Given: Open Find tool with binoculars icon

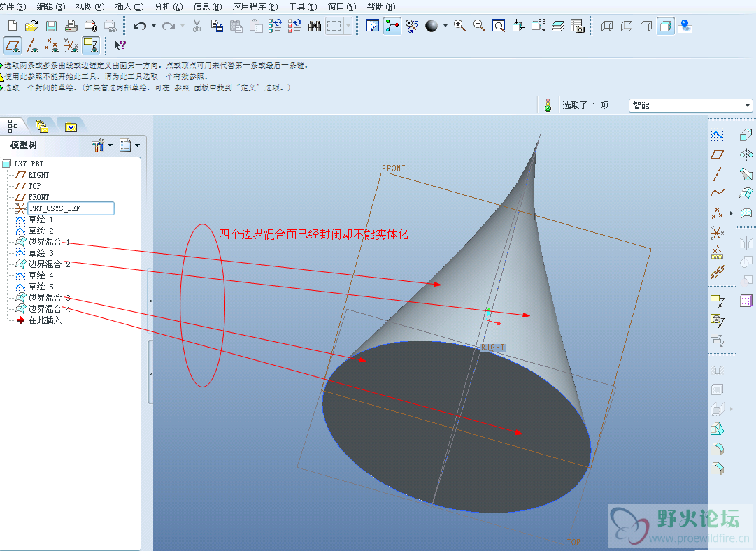Looking at the screenshot, I should coord(315,26).
